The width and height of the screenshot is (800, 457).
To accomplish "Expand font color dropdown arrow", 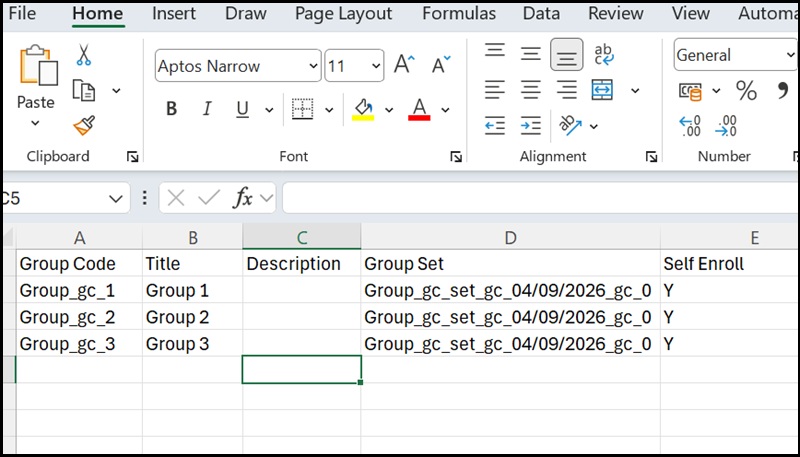I will click(445, 110).
